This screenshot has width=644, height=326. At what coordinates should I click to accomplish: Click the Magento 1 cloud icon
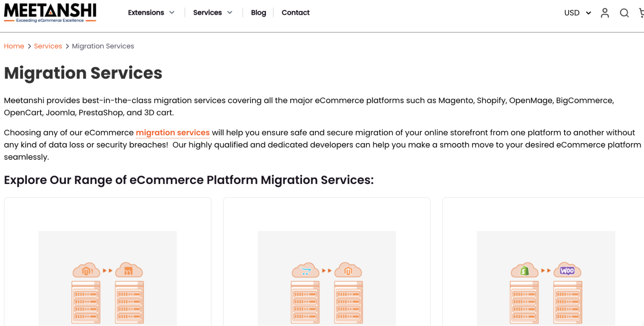(86, 270)
